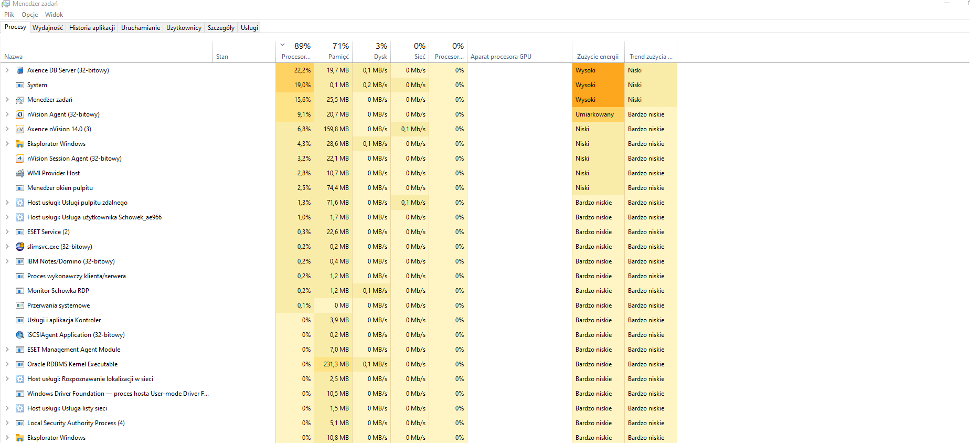The height and width of the screenshot is (443, 980).
Task: Open the Widok menu
Action: click(x=54, y=15)
